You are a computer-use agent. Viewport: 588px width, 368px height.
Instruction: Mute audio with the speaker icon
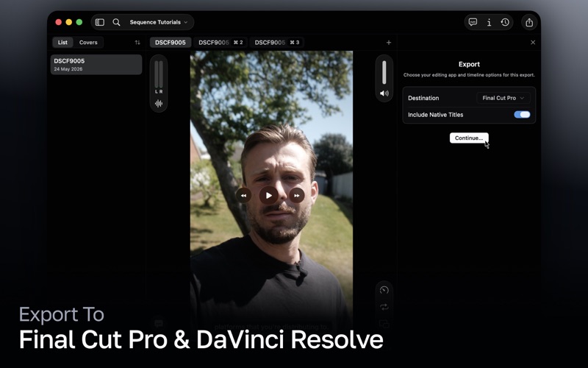(x=384, y=93)
